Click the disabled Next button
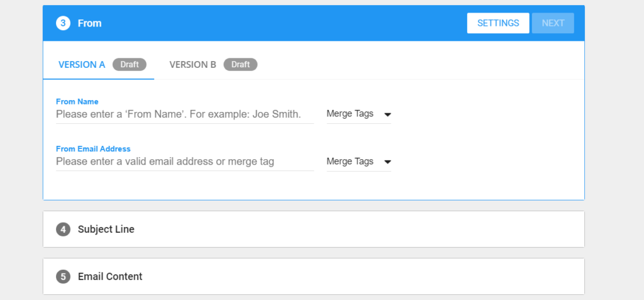 (x=553, y=23)
